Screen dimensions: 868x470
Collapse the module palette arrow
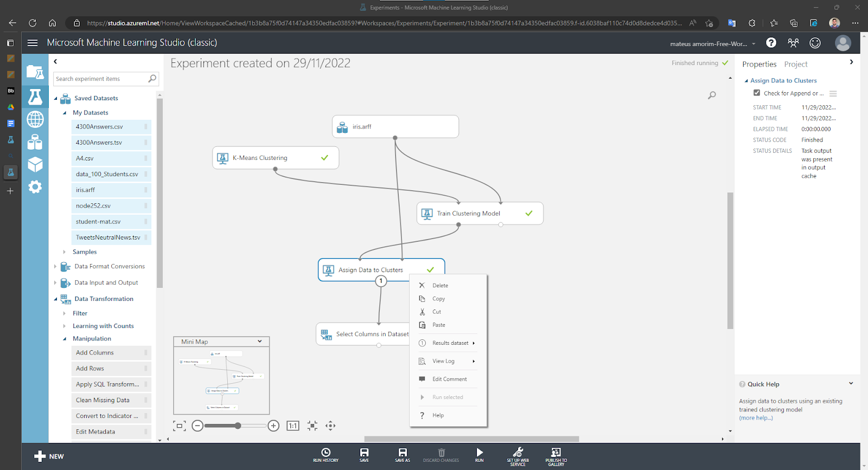tap(55, 61)
